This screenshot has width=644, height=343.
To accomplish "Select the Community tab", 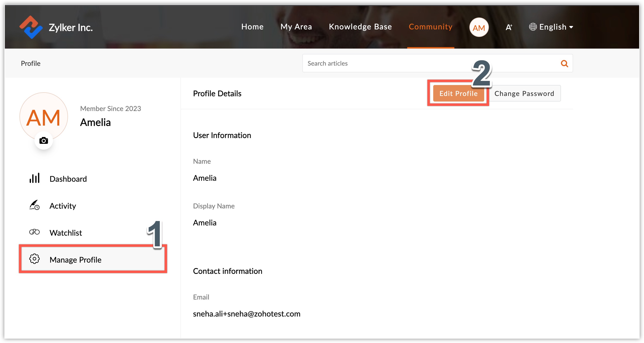I will pos(430,27).
